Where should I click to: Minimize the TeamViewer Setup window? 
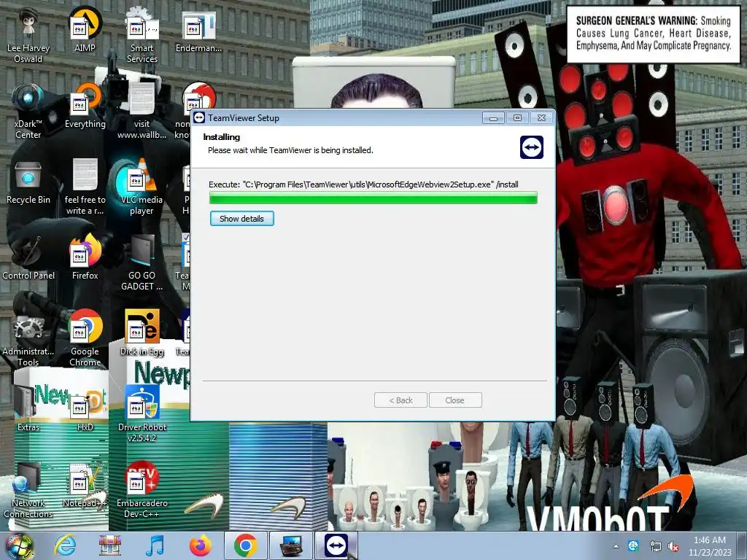click(493, 117)
